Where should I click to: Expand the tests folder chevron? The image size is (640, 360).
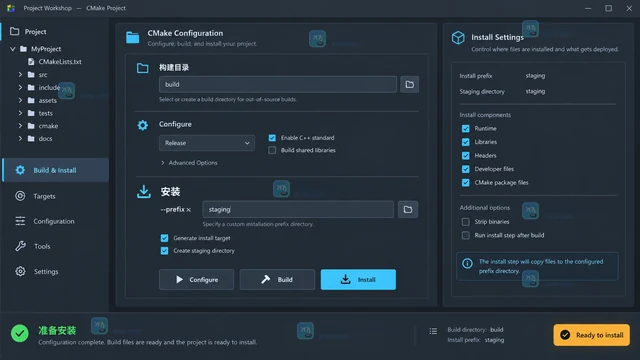(20, 113)
